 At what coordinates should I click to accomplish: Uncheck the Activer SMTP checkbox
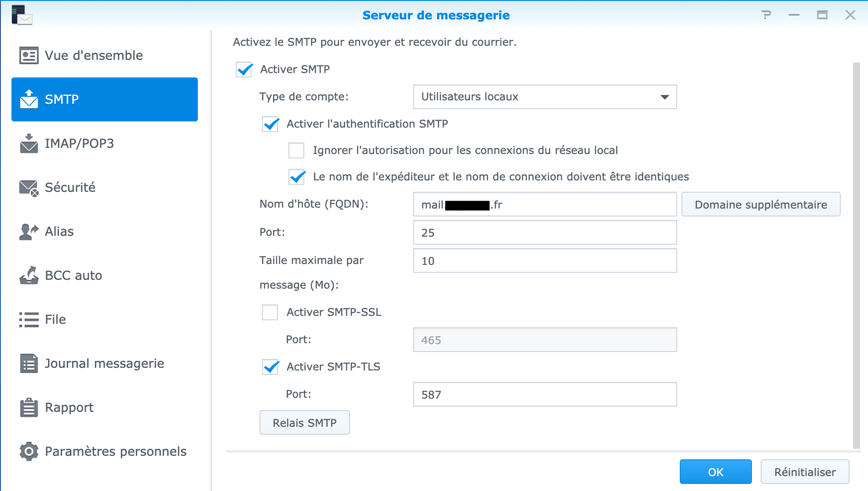click(x=244, y=70)
